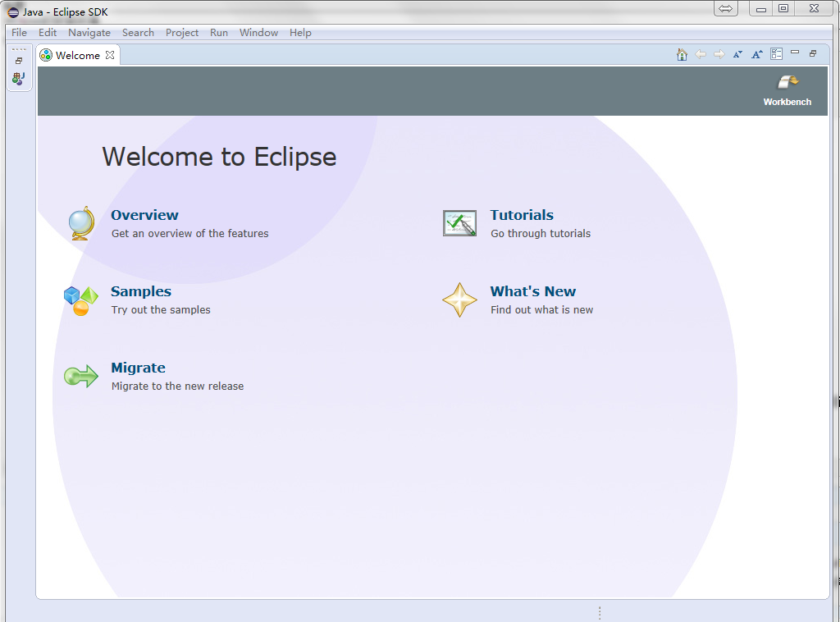The image size is (840, 622).
Task: Click the Workbench label
Action: pyautogui.click(x=787, y=102)
